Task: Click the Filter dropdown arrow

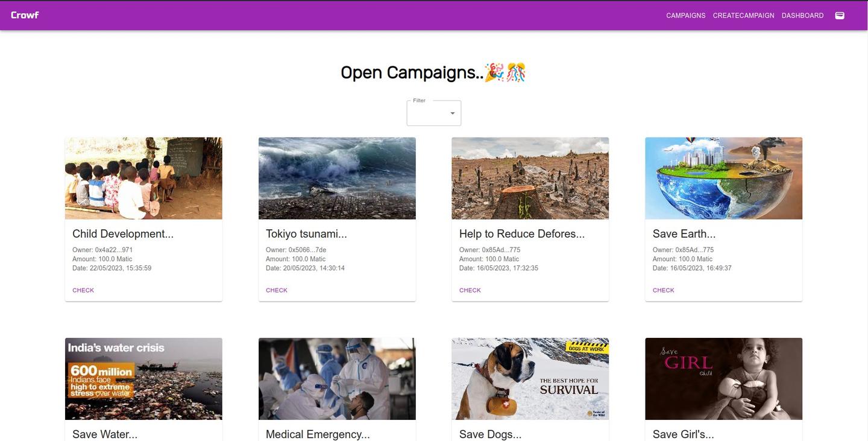Action: click(453, 113)
